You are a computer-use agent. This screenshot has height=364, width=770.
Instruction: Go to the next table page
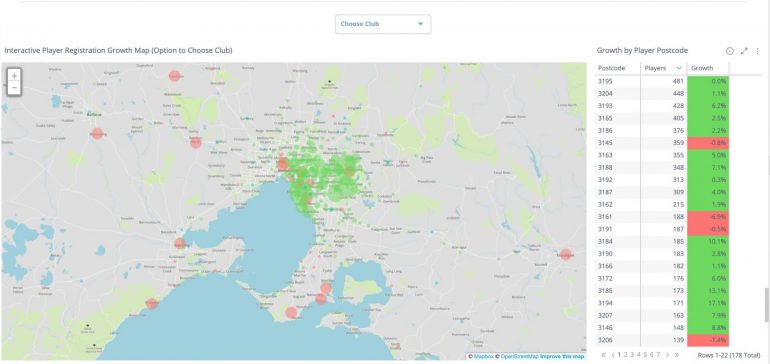[x=667, y=355]
